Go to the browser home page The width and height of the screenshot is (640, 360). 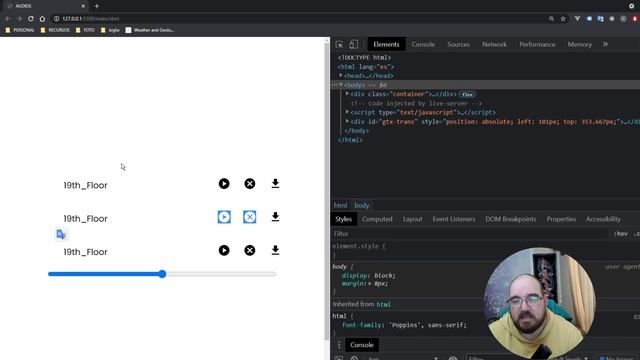pyautogui.click(x=42, y=19)
